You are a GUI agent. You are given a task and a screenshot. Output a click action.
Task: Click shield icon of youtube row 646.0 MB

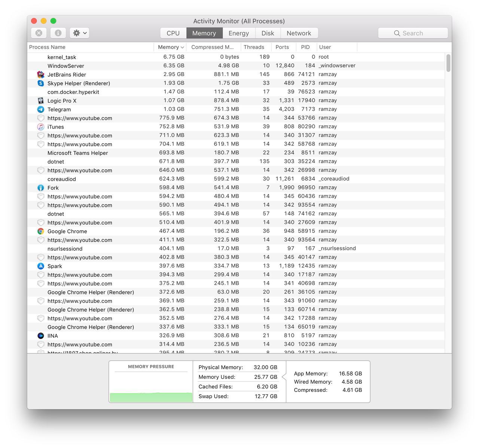click(x=41, y=170)
